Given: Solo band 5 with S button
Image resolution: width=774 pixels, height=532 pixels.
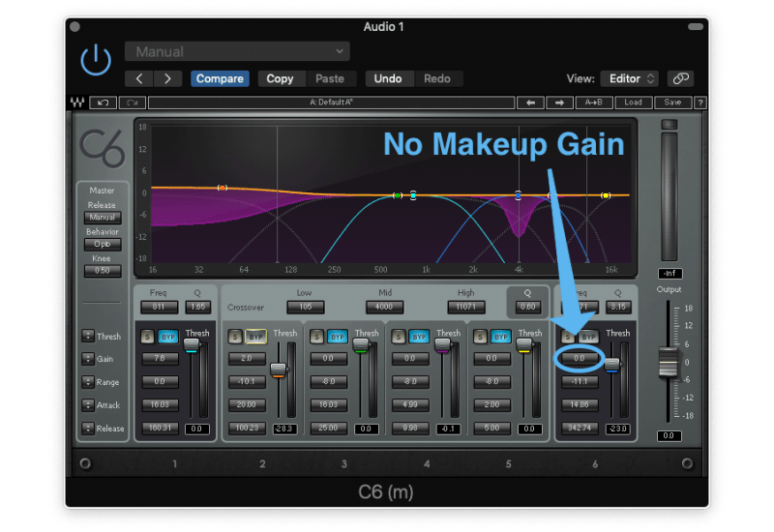Looking at the screenshot, I should (480, 337).
